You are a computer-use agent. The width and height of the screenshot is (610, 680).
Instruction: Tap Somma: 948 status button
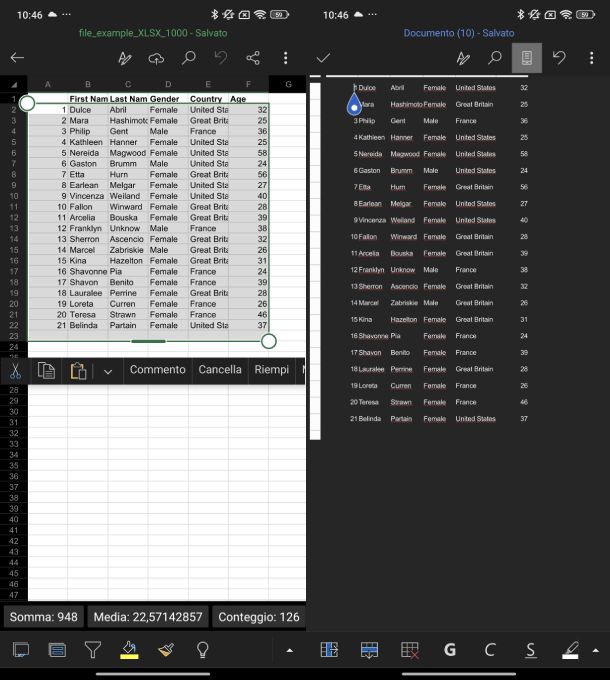coord(43,617)
